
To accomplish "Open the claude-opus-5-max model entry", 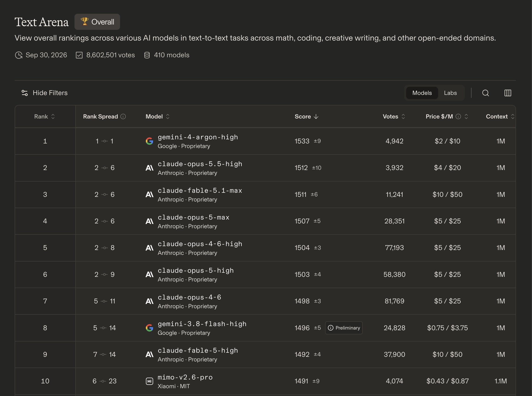I will tap(193, 217).
